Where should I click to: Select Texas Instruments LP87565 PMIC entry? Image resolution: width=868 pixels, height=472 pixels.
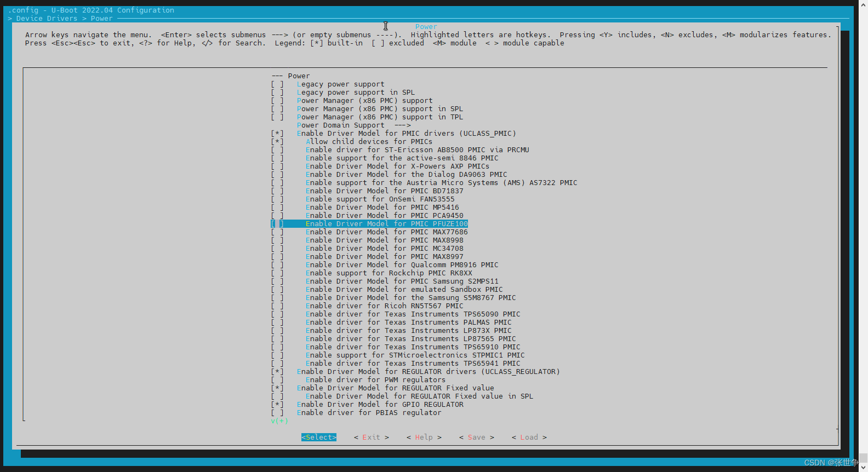point(410,339)
